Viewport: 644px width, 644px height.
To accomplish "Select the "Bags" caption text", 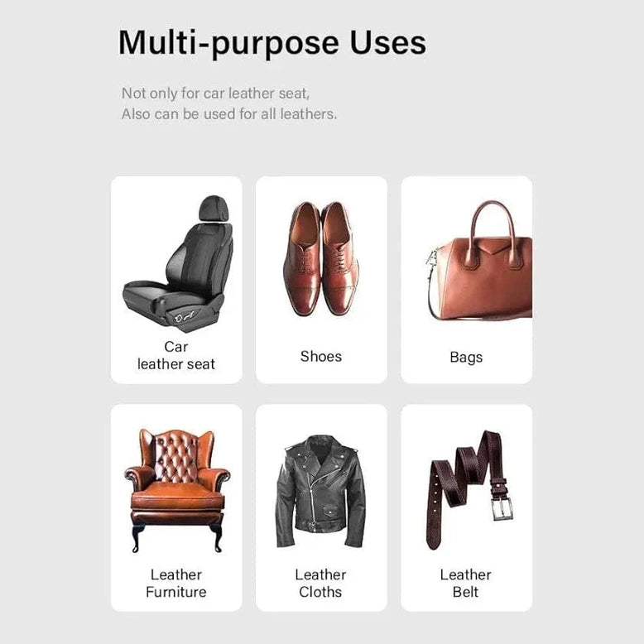I will coord(466,357).
